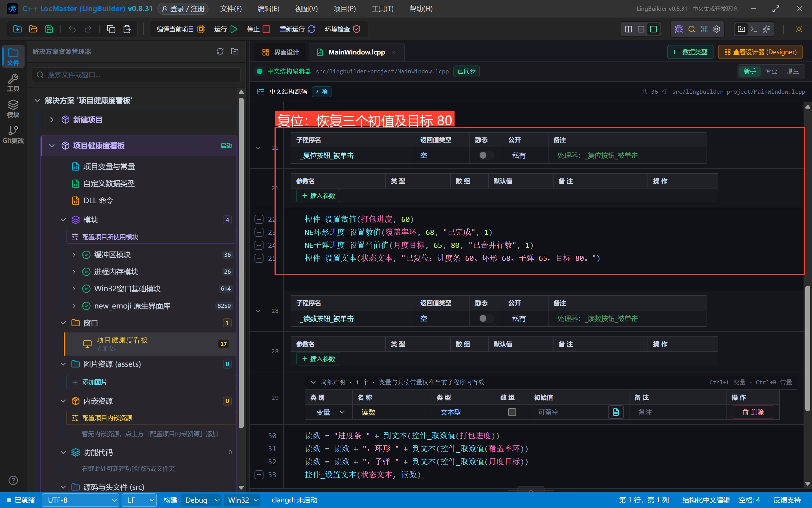This screenshot has height=508, width=812.
Task: Open the settings gear icon
Action: 717,29
